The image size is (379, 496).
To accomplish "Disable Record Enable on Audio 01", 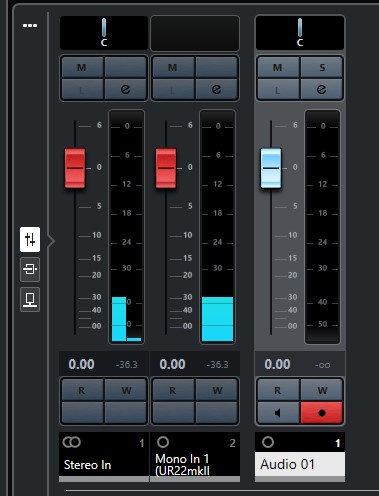I will [322, 413].
